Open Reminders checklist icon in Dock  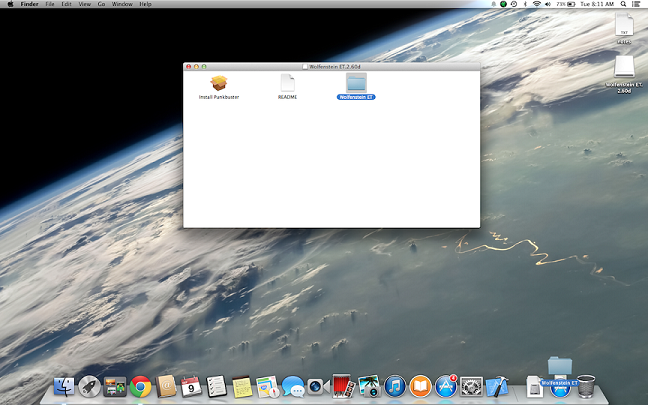[x=217, y=387]
